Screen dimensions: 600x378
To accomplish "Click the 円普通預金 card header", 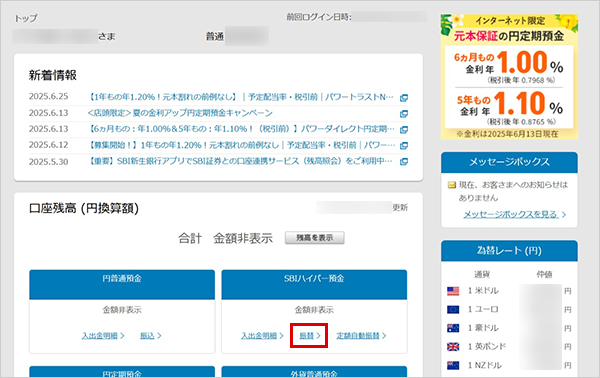I will [x=122, y=284].
